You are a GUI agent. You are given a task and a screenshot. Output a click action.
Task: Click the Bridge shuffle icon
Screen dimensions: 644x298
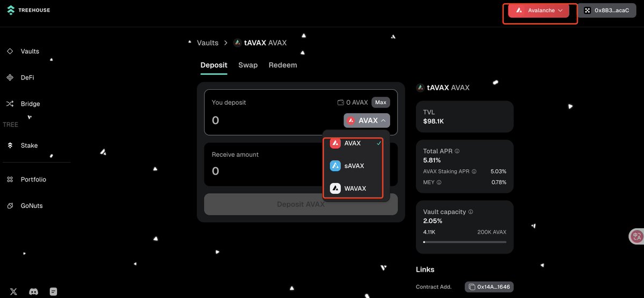coord(10,104)
